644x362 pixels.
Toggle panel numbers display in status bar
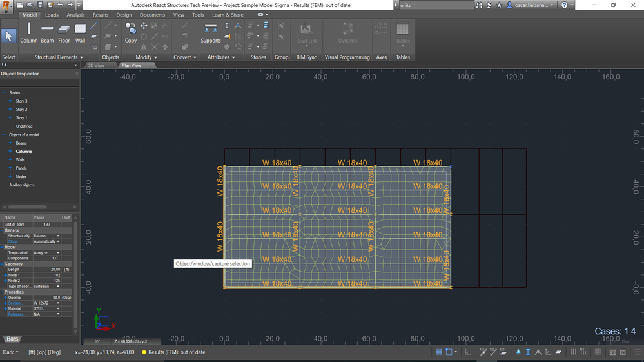click(x=503, y=352)
